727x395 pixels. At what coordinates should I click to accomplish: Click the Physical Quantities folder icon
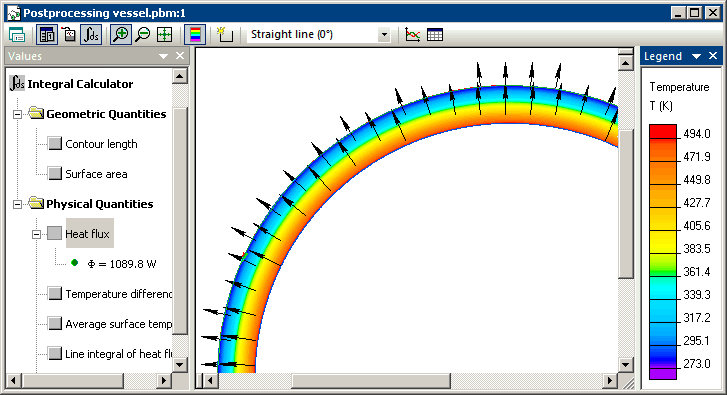point(36,203)
